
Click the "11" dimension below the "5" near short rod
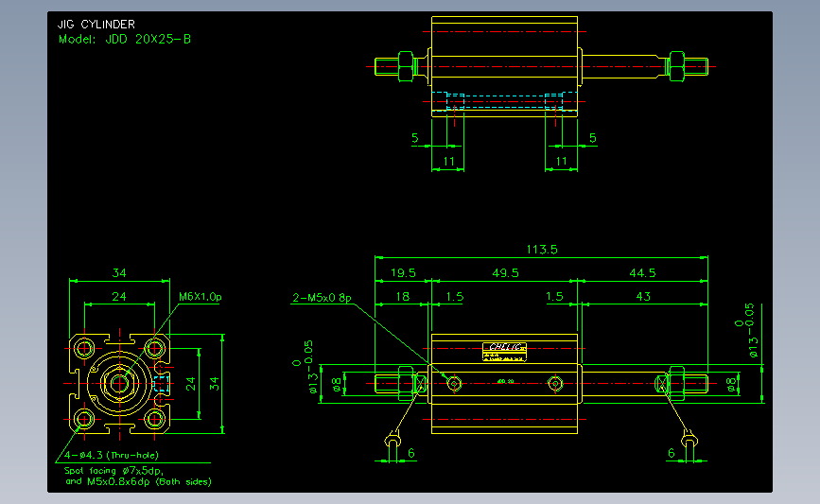tap(448, 162)
